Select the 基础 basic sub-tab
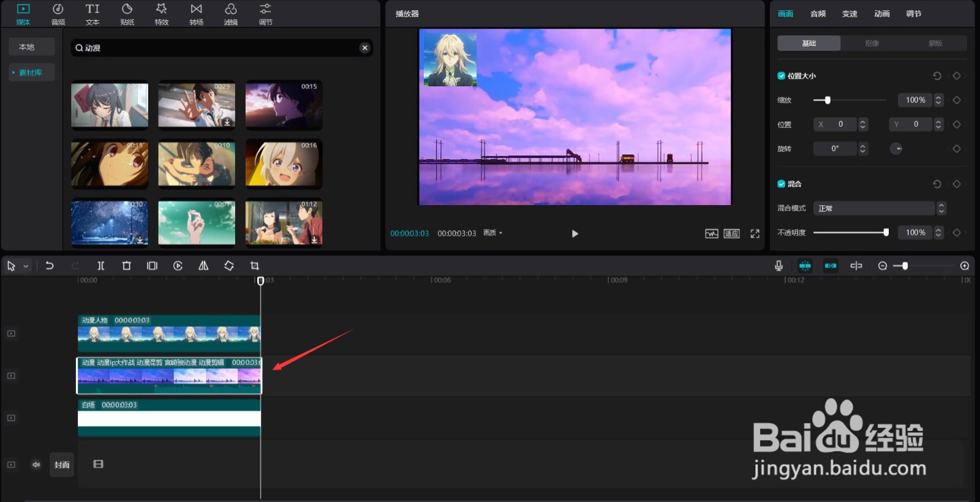 [809, 43]
